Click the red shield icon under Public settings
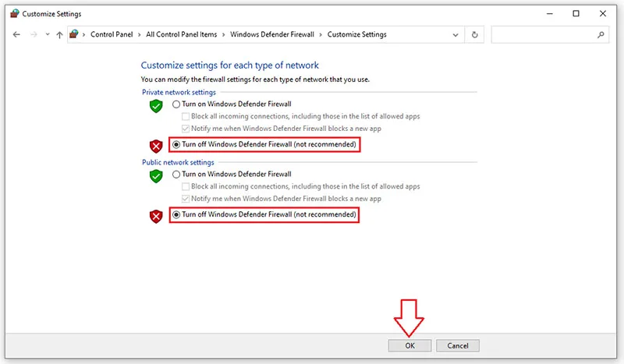The image size is (624, 364). click(156, 217)
